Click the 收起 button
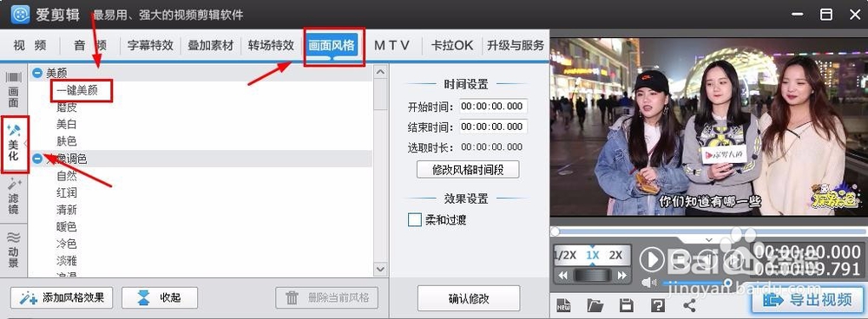The height and width of the screenshot is (319, 868). [160, 298]
